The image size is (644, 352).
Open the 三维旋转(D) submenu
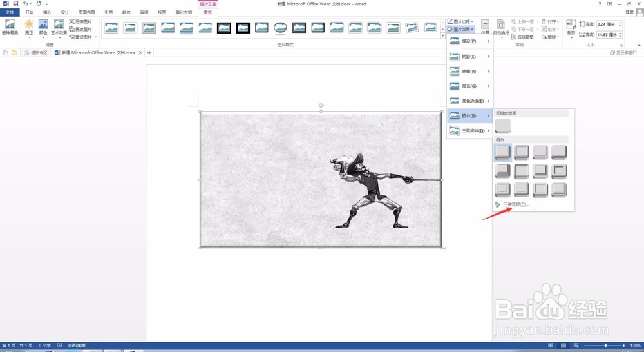tap(469, 131)
